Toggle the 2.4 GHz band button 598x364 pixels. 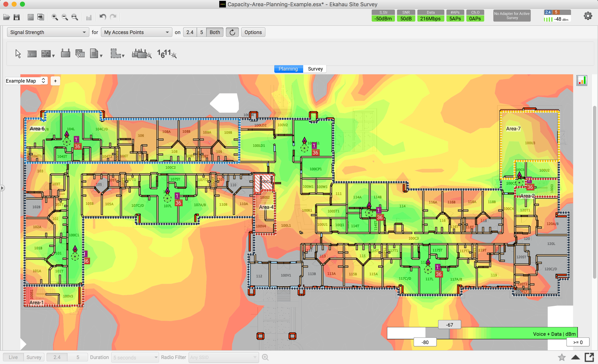(190, 32)
